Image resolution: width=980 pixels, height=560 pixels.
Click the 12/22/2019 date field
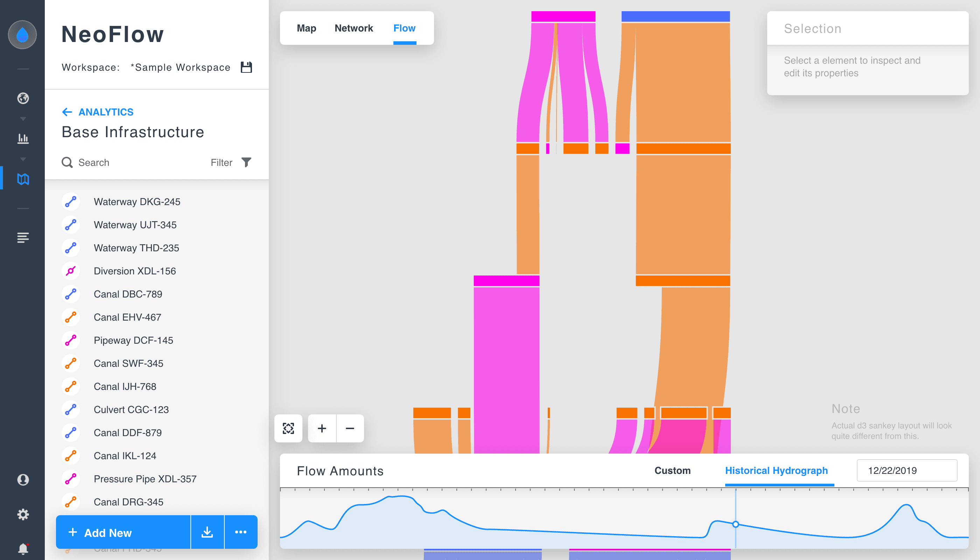(907, 470)
